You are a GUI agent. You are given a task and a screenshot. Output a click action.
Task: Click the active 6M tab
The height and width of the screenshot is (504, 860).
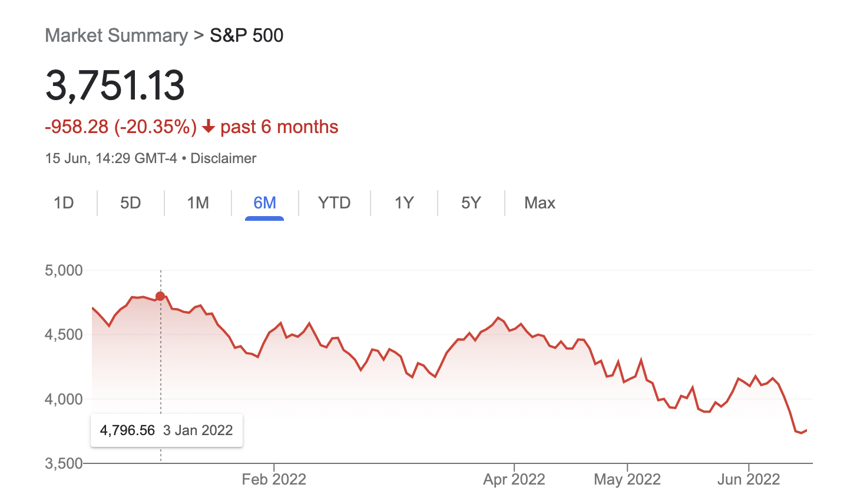point(264,203)
